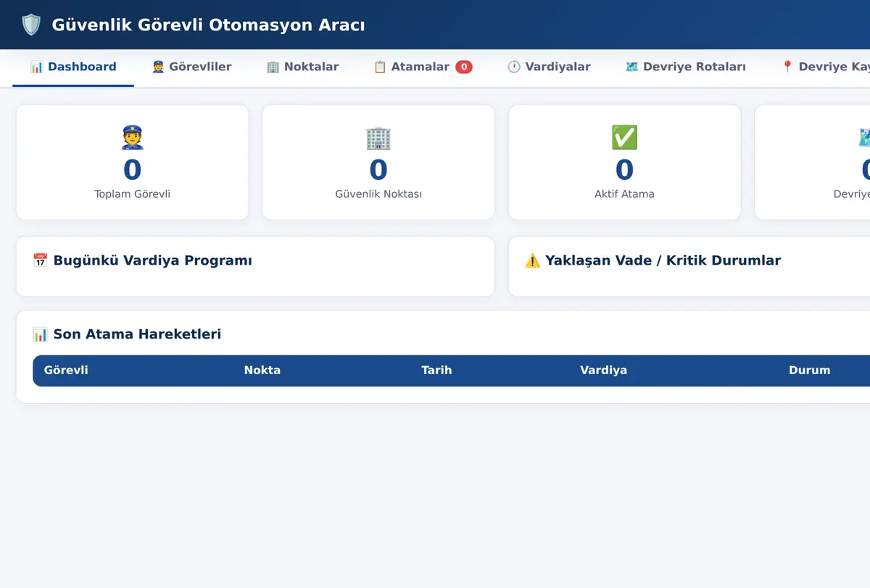The width and height of the screenshot is (870, 588).
Task: Click the Dashboard bar chart icon
Action: click(37, 67)
